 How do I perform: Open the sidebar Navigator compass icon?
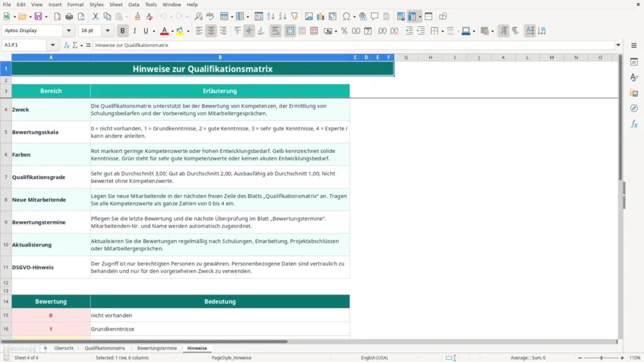pyautogui.click(x=634, y=108)
